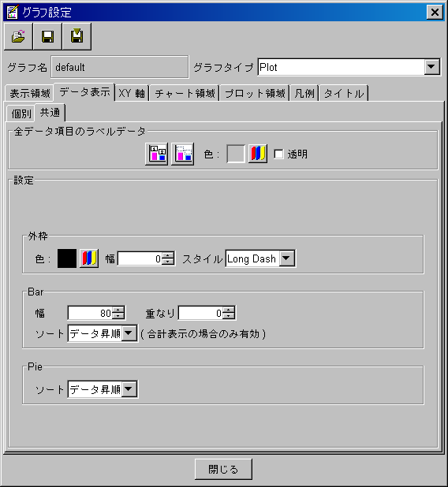Increase the 重なり overlap stepper value
Viewport: 448px width, 487px height.
[x=229, y=310]
